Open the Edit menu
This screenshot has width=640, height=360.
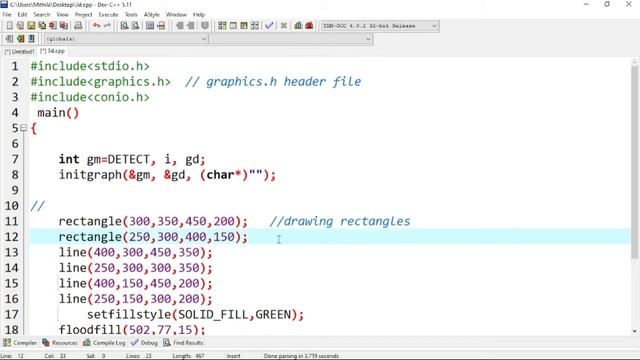(22, 14)
